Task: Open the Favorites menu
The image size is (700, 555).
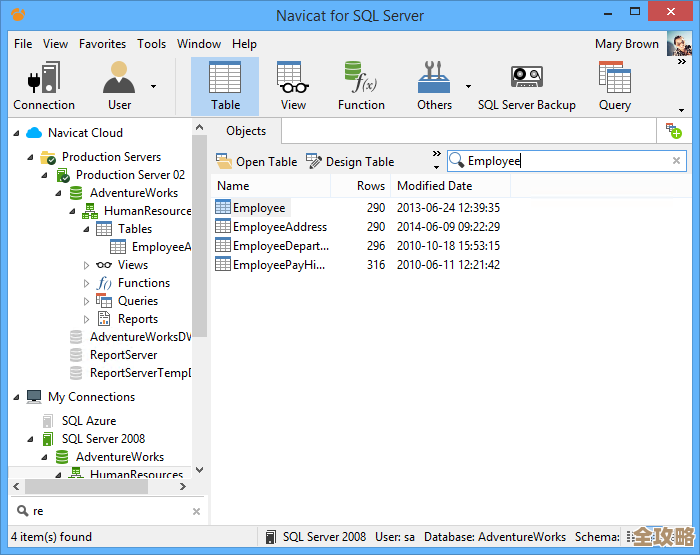Action: (x=102, y=44)
